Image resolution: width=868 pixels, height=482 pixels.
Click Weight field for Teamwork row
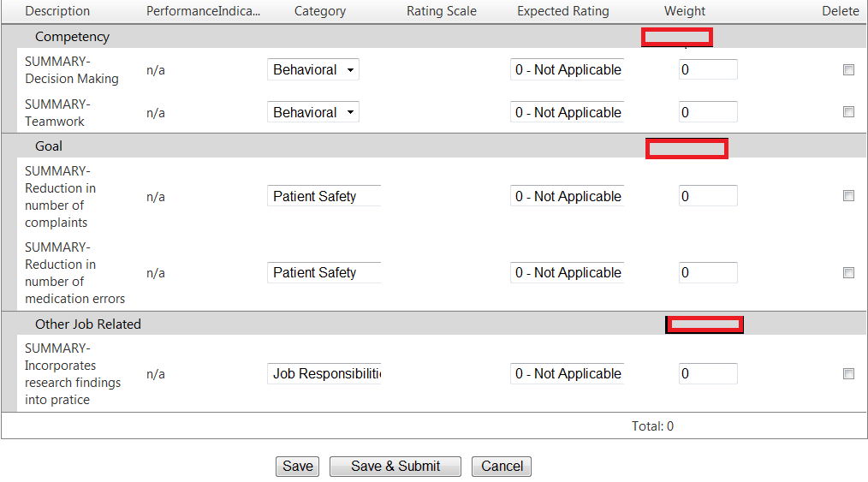(708, 112)
